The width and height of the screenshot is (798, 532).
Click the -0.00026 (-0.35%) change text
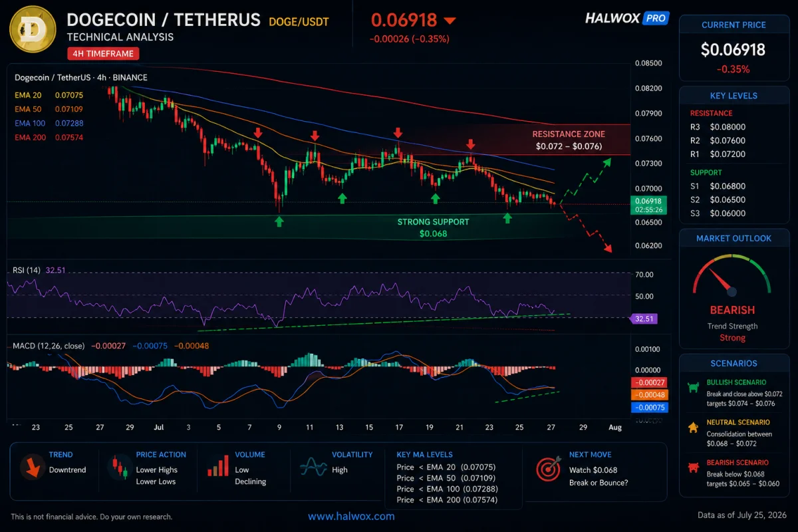(x=410, y=39)
